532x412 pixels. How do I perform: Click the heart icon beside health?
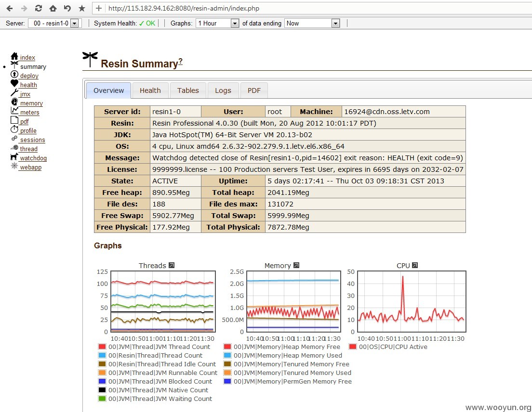pos(14,83)
